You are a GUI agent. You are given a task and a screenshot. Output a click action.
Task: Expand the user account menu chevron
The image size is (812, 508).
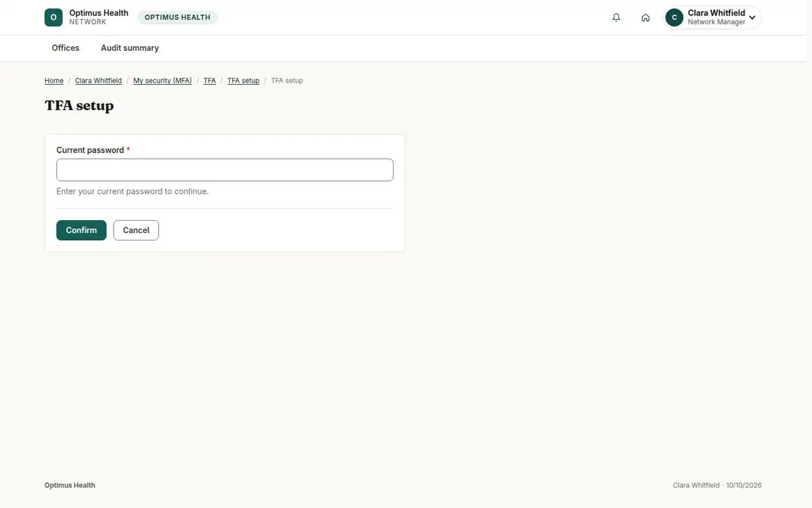752,18
